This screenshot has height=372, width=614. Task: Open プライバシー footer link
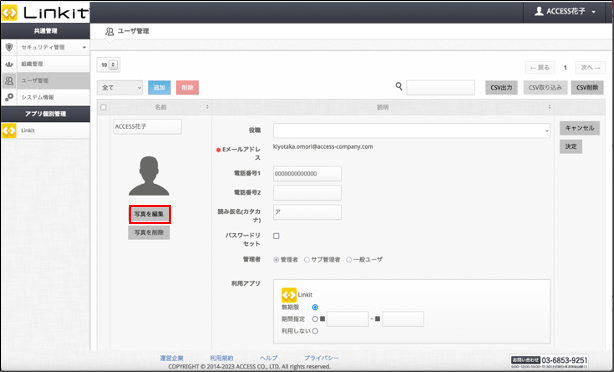[321, 358]
